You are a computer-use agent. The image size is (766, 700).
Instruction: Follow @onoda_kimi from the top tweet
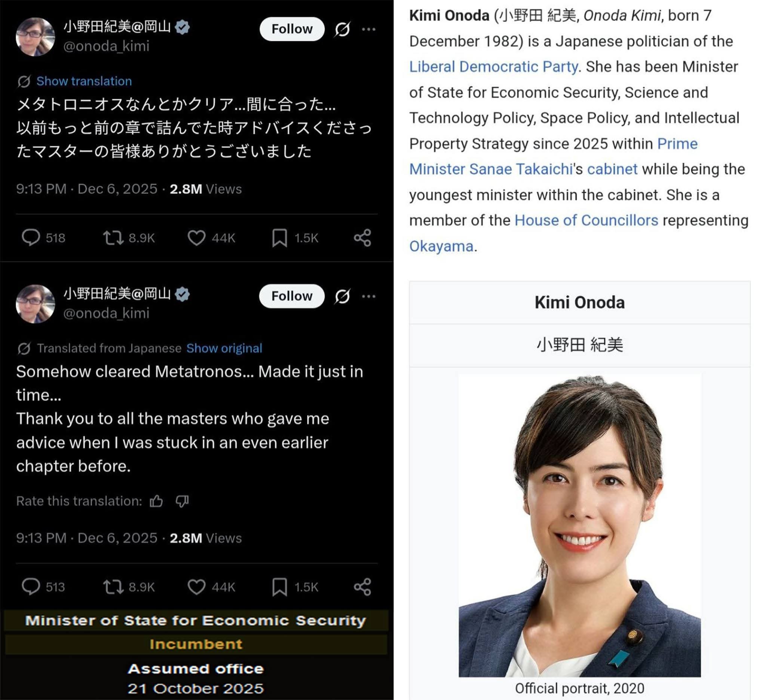pyautogui.click(x=292, y=29)
